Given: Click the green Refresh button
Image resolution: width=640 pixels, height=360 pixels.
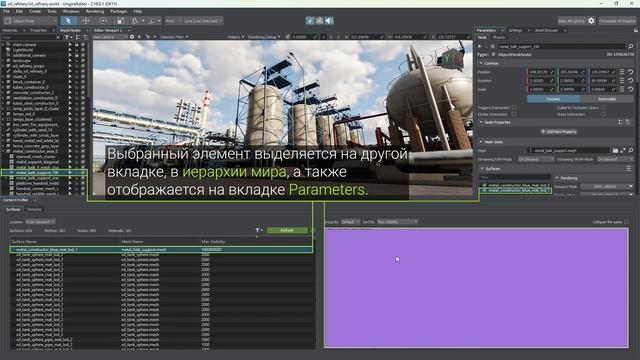Looking at the screenshot, I should point(287,230).
